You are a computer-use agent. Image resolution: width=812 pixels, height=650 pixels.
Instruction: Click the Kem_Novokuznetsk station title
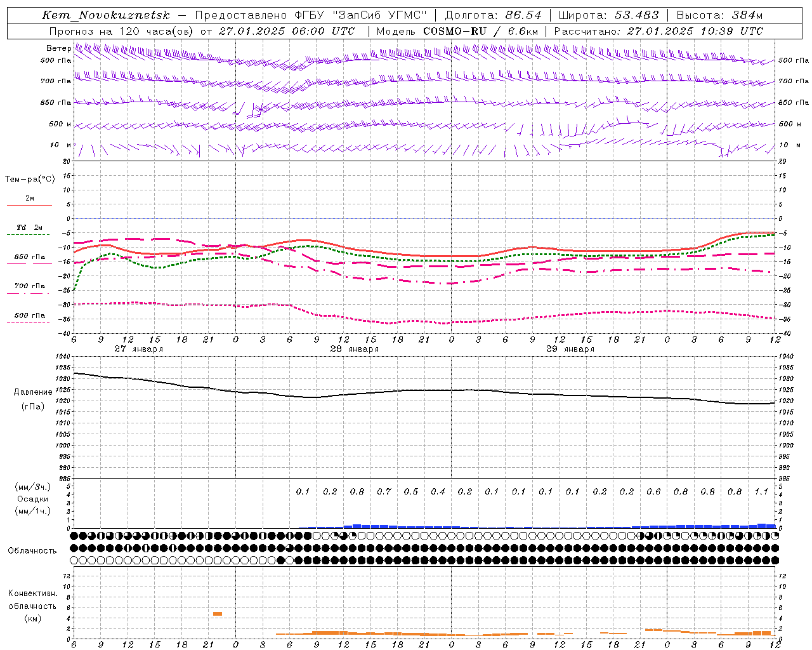(106, 15)
